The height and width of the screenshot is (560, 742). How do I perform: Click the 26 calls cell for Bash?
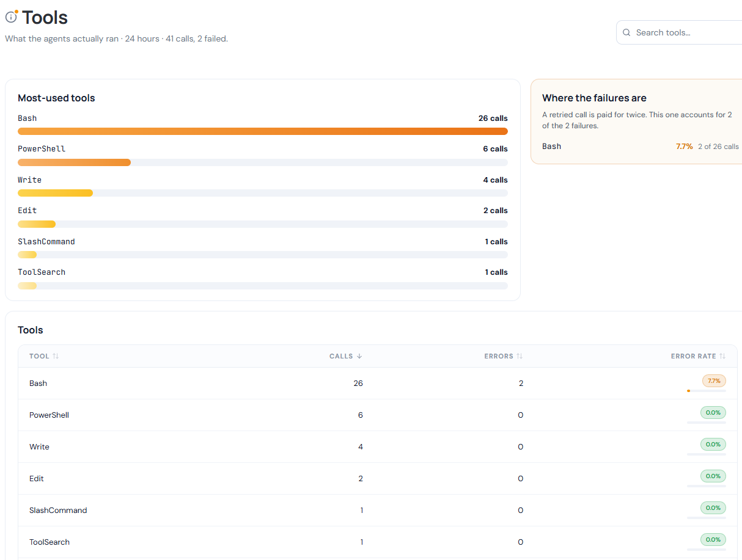coord(358,384)
